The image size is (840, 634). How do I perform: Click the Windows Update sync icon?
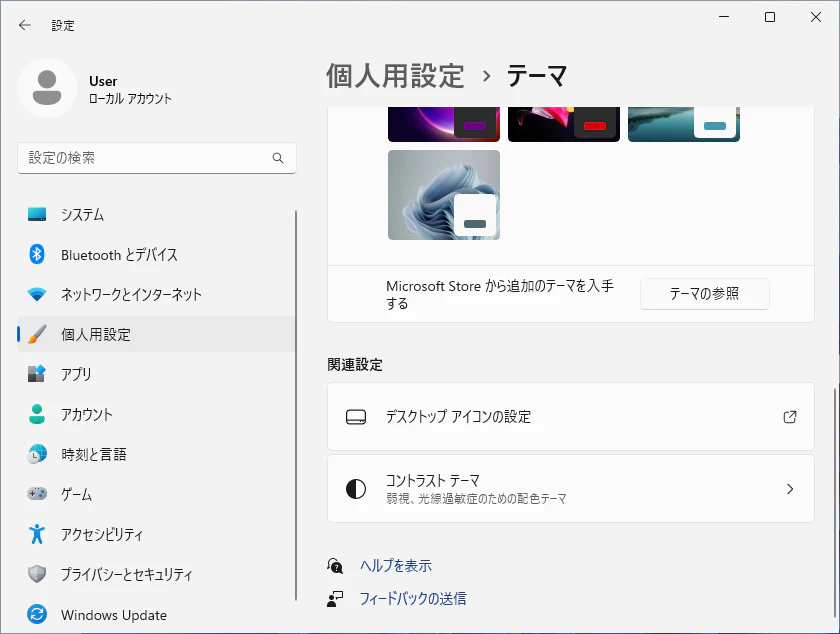point(37,614)
